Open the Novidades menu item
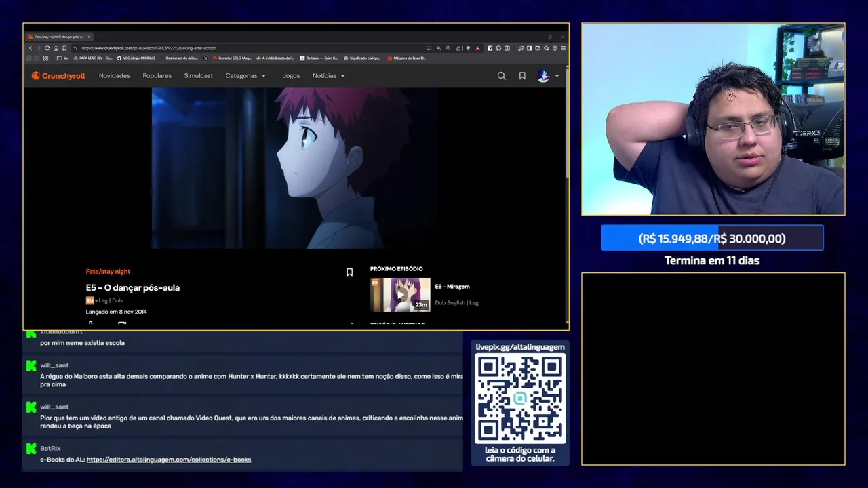The width and height of the screenshot is (868, 488). click(115, 76)
